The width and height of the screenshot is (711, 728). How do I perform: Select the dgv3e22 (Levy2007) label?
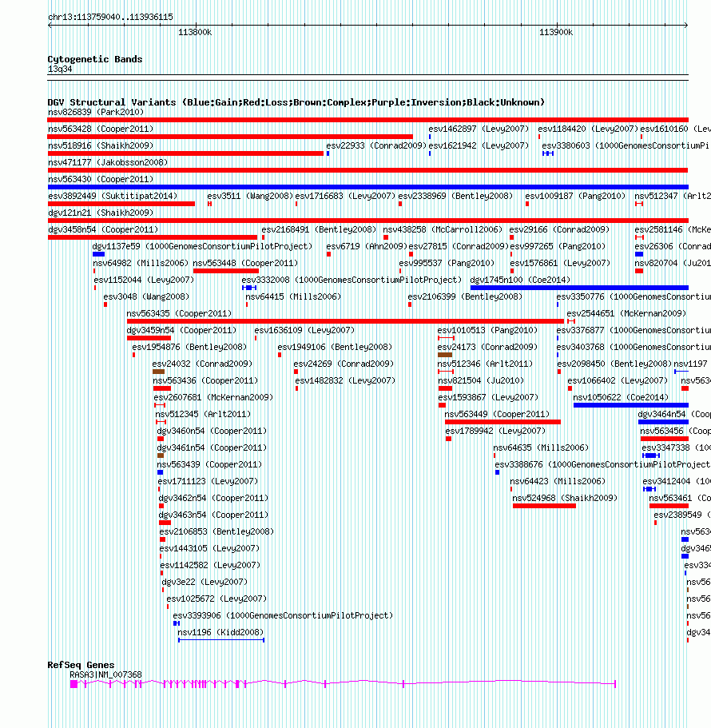click(x=205, y=581)
